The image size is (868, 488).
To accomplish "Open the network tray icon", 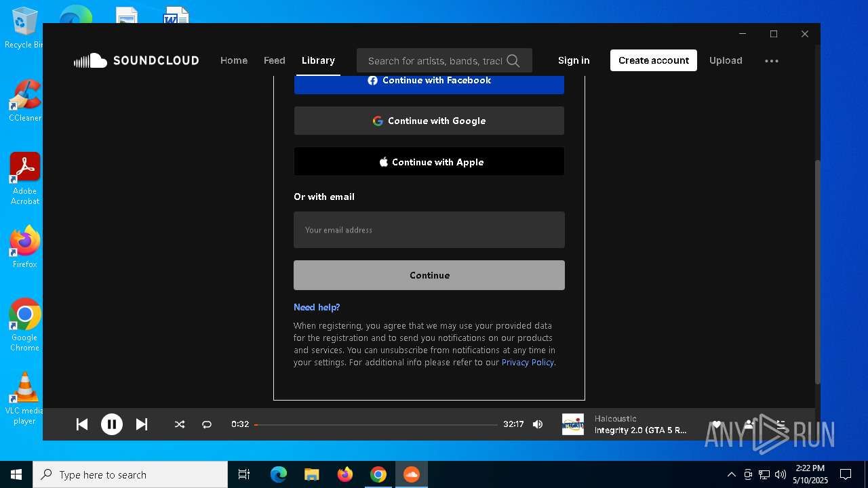I will coord(764,474).
